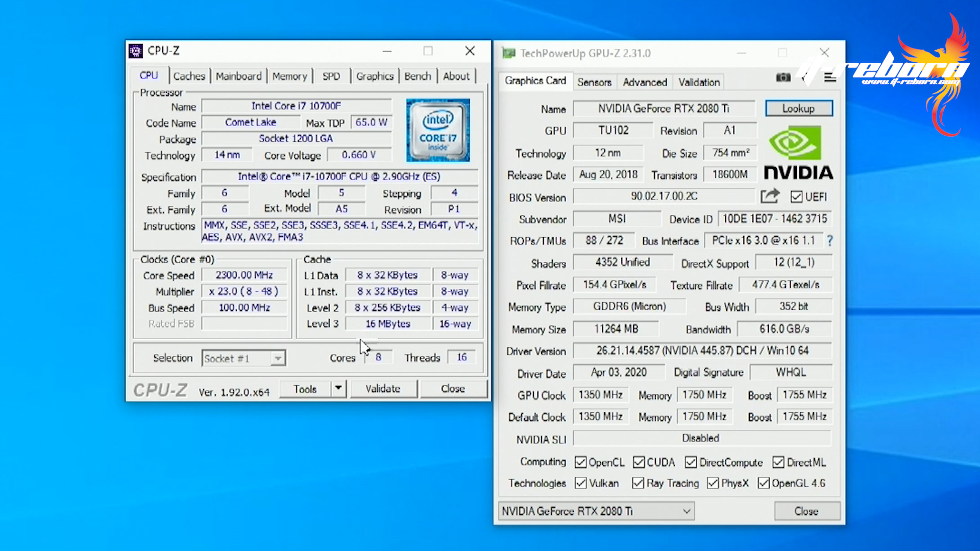Click the CPU-Z application icon in titlebar
The image size is (980, 551).
coord(135,51)
